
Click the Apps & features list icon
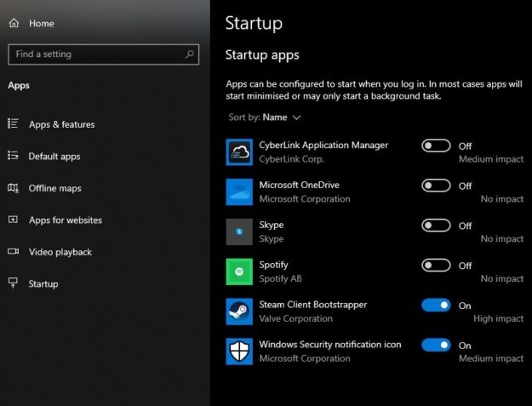click(x=13, y=123)
